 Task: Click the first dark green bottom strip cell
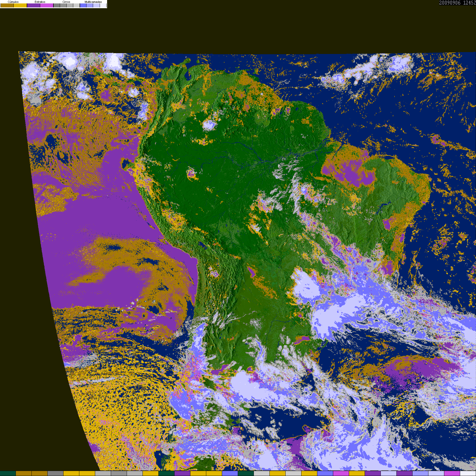point(8,473)
